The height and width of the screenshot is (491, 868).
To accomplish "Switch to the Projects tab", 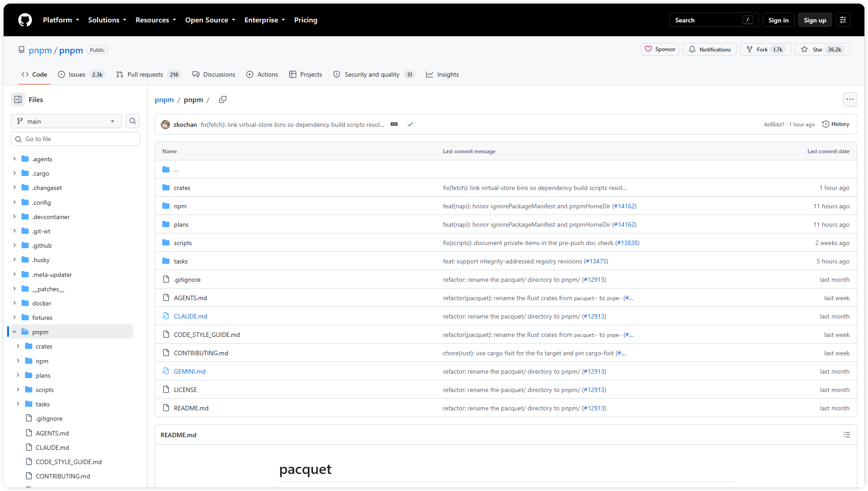I will 306,74.
